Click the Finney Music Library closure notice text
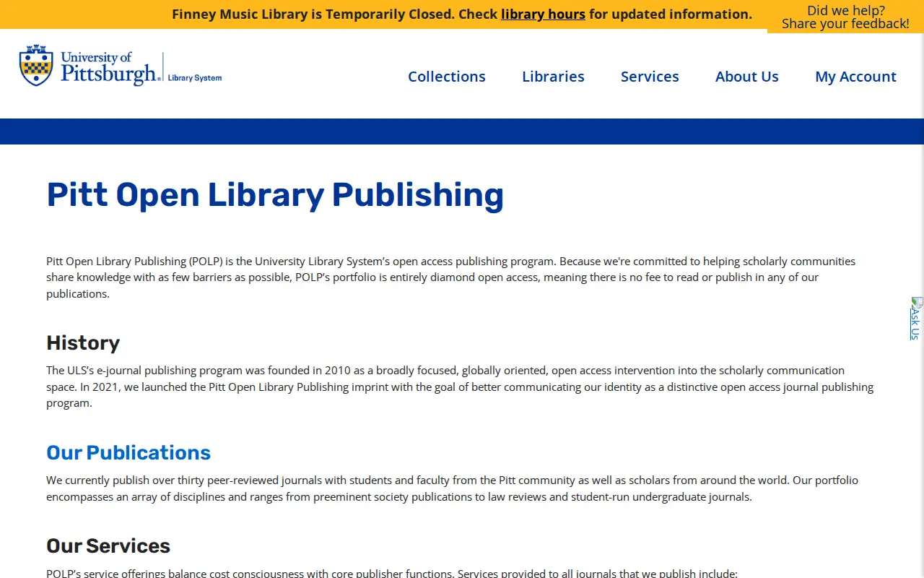This screenshot has width=924, height=578. 462,14
